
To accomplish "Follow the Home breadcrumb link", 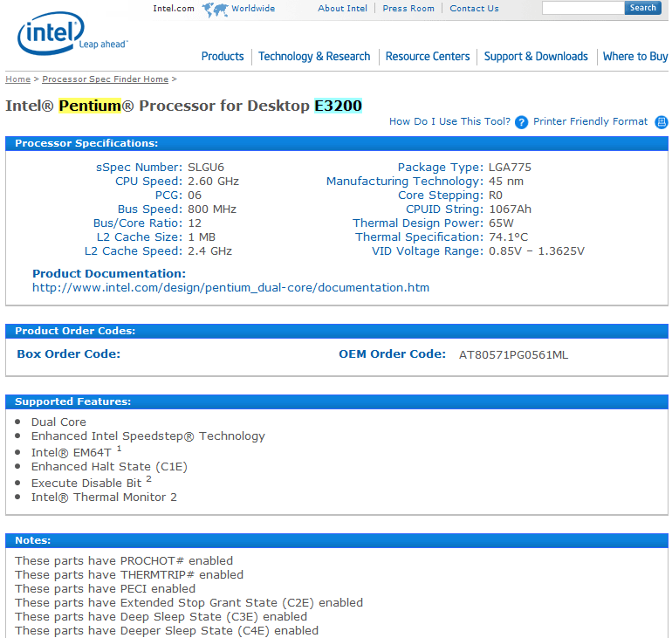I will [x=18, y=79].
